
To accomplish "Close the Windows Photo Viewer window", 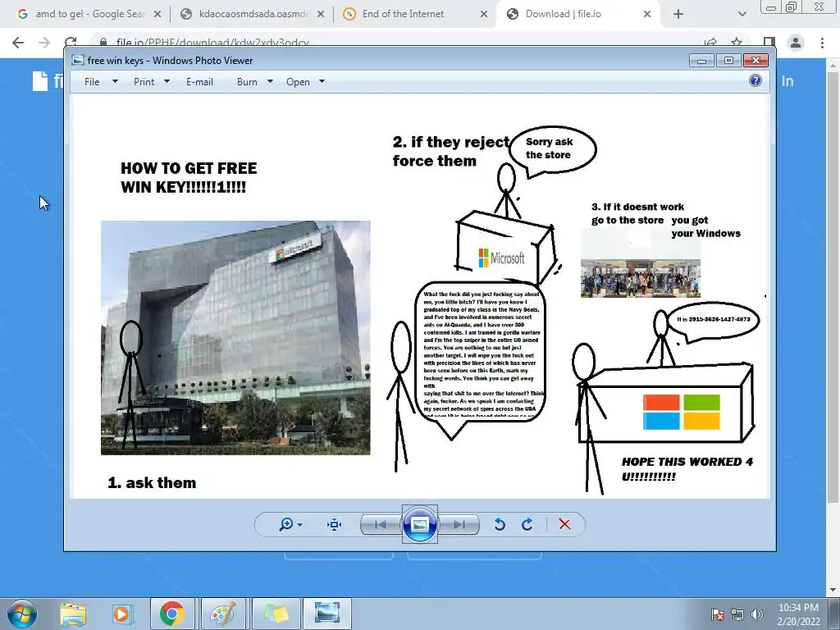I will pos(756,61).
